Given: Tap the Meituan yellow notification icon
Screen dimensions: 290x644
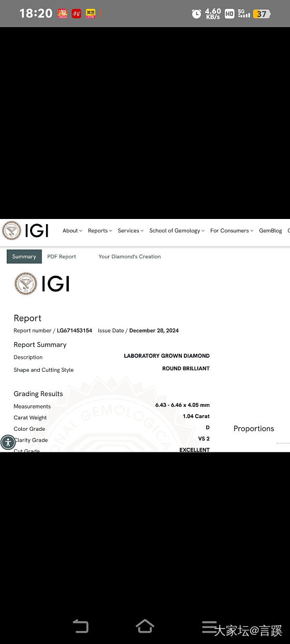Looking at the screenshot, I should pos(91,13).
